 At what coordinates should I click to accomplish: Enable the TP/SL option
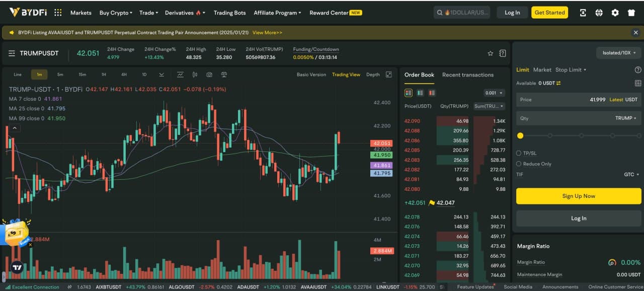519,153
